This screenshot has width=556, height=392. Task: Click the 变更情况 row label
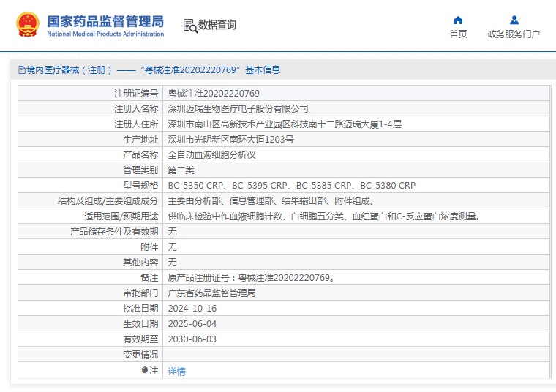pos(140,355)
